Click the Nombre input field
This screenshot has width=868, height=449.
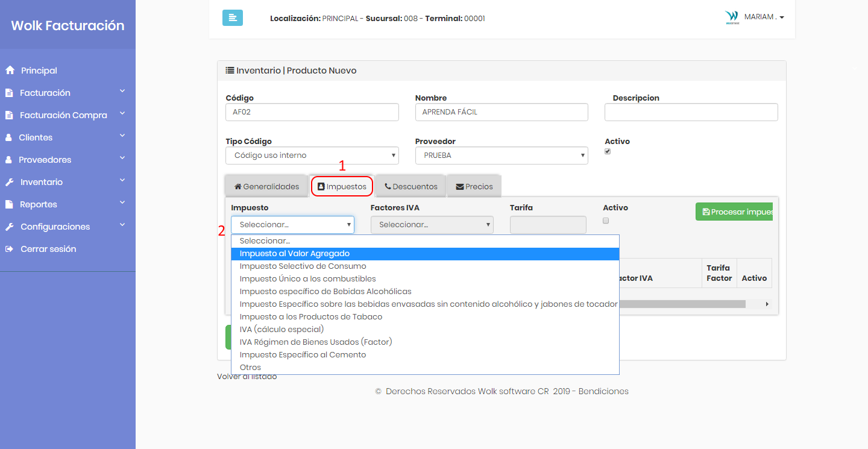[x=502, y=112]
